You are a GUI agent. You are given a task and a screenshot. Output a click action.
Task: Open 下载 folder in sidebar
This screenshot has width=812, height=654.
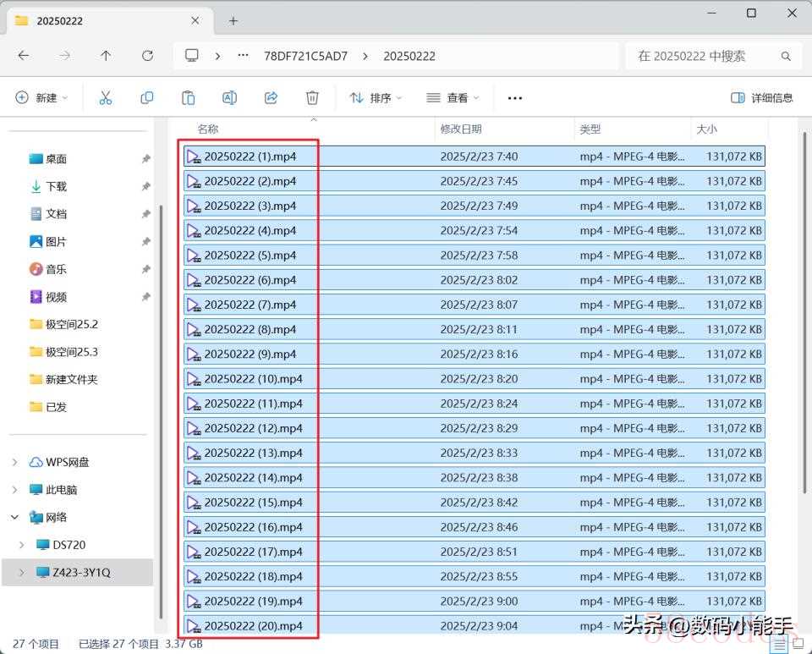click(56, 186)
